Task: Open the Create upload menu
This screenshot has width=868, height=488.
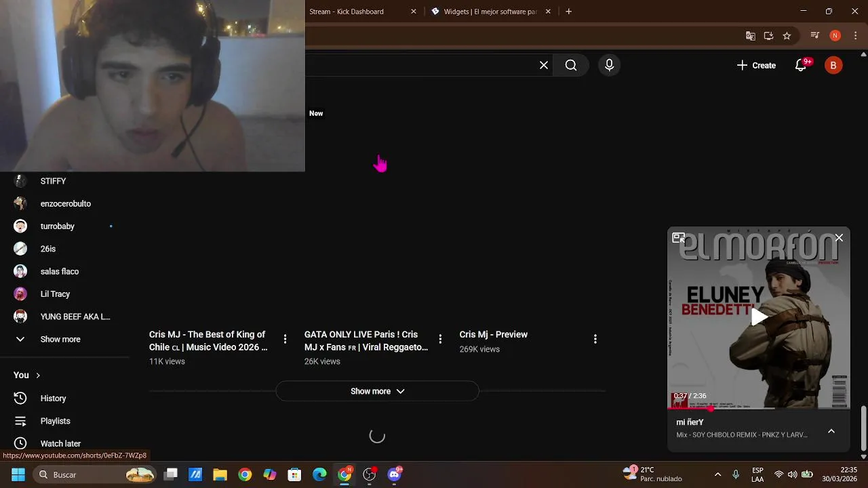Action: 756,65
